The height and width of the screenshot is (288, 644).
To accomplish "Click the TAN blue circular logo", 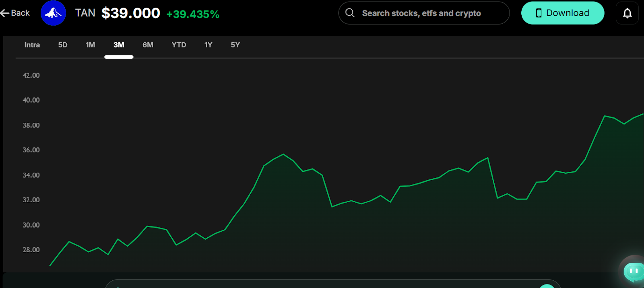I will 53,13.
